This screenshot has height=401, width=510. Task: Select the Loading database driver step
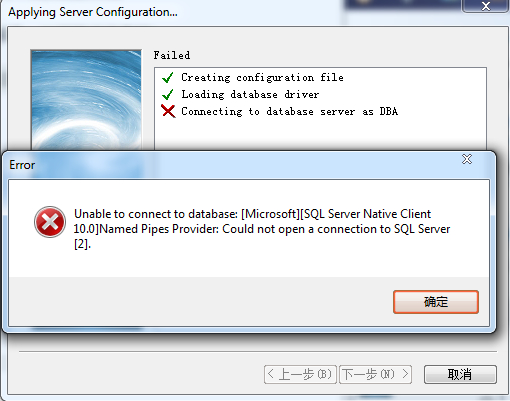click(x=250, y=94)
